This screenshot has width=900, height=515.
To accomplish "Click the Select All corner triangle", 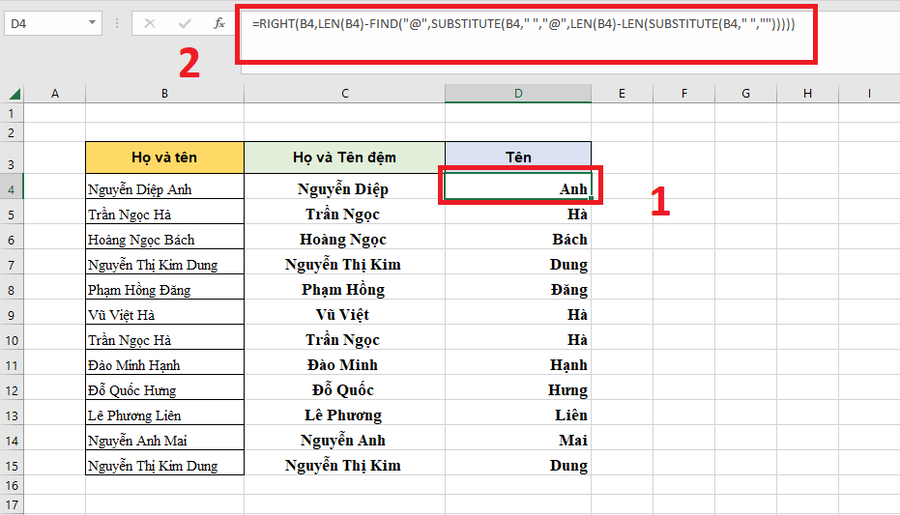I will 14,94.
